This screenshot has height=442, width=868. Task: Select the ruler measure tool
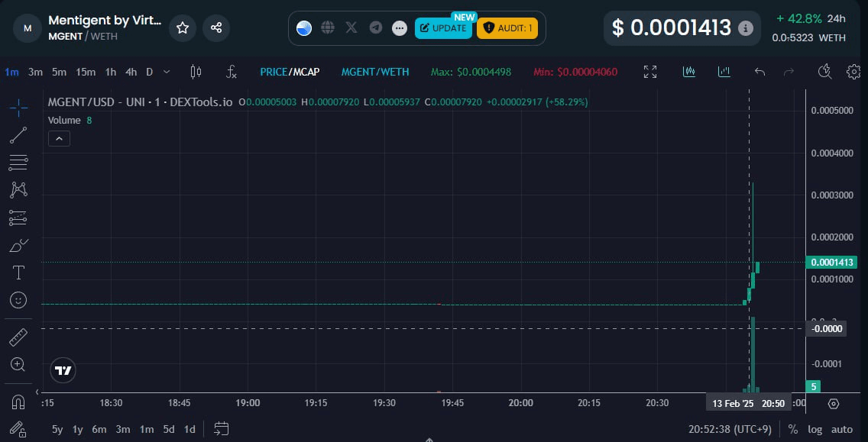(x=18, y=337)
